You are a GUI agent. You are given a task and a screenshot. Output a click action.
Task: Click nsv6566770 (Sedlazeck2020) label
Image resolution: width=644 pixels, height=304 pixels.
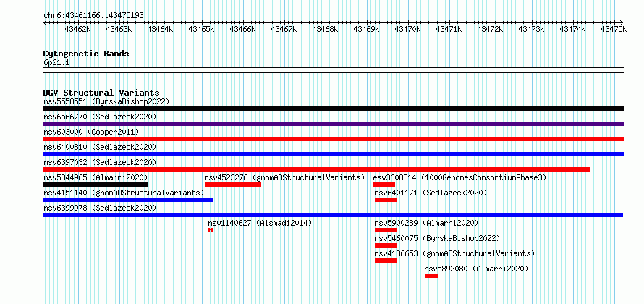100,117
